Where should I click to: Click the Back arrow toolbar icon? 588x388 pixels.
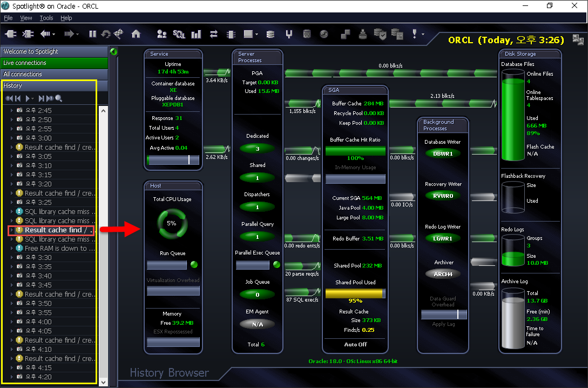(x=45, y=34)
